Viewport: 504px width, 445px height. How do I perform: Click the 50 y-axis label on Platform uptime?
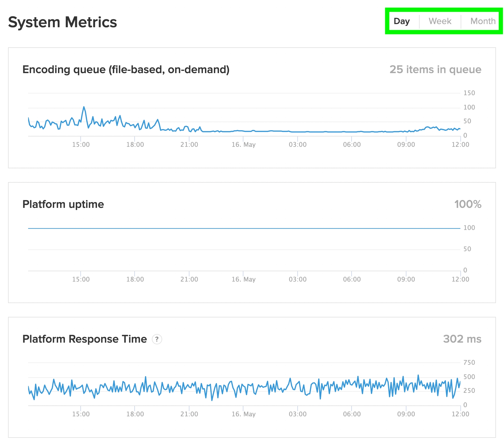[x=467, y=249]
